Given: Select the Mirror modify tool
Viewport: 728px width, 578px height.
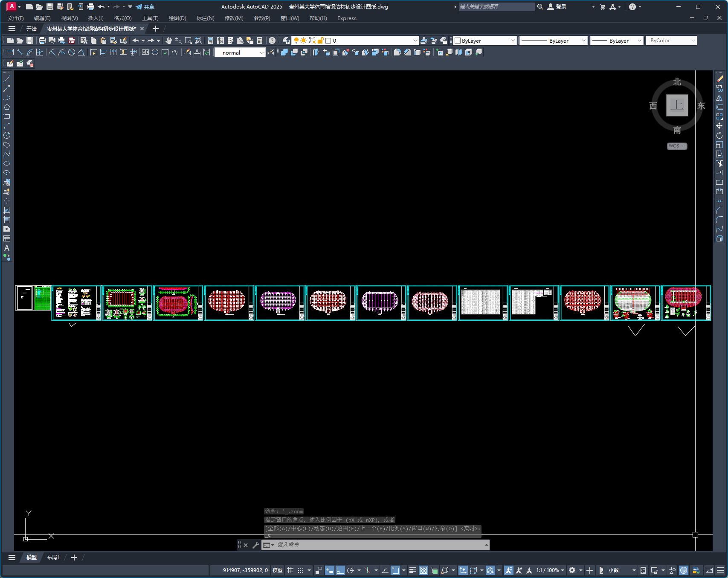Looking at the screenshot, I should tap(719, 98).
